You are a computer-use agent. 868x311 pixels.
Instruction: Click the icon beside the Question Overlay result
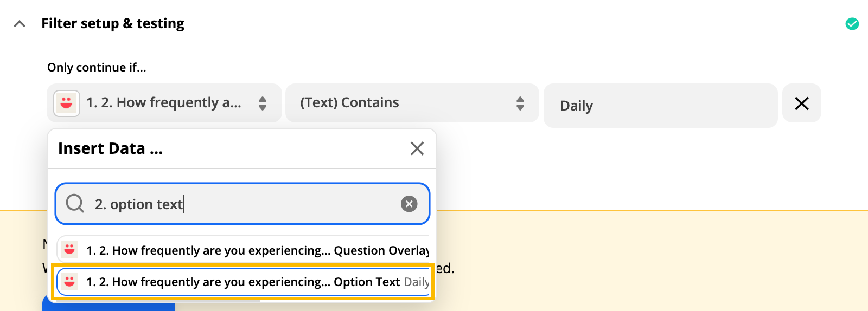pyautogui.click(x=69, y=250)
